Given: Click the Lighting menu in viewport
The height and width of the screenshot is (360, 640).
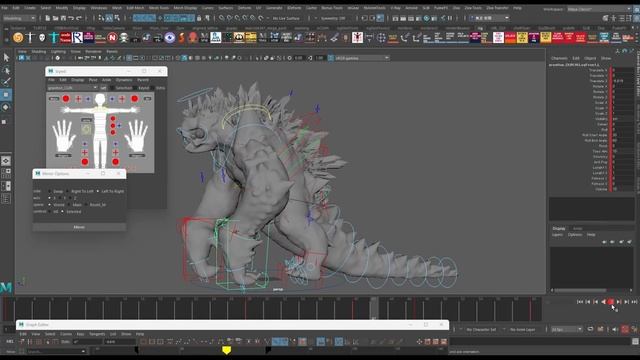Looking at the screenshot, I should click(58, 51).
